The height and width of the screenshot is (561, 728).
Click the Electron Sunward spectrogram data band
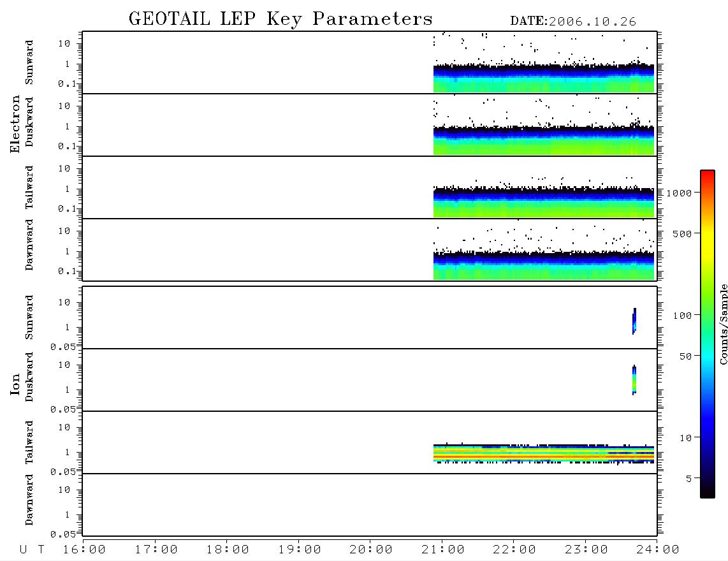tap(544, 78)
